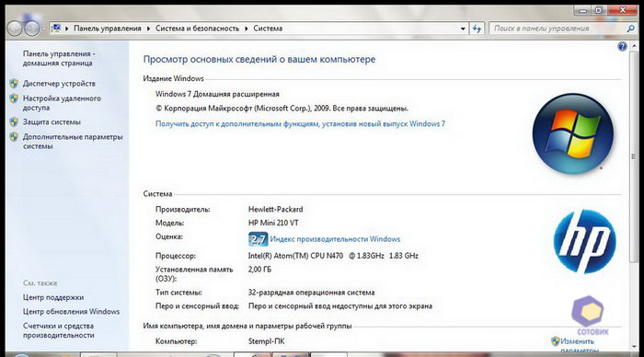The width and height of the screenshot is (644, 357).
Task: Click the search magnifier icon
Action: pos(630,29)
